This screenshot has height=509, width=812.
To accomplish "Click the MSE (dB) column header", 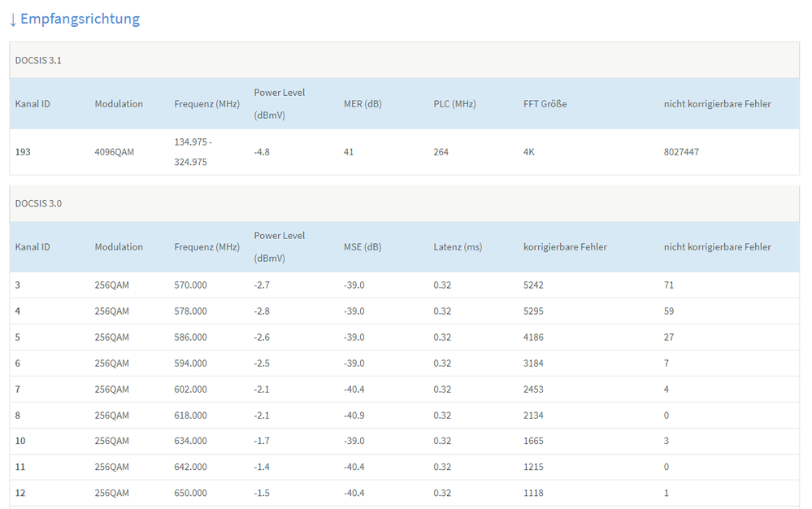I will [362, 247].
